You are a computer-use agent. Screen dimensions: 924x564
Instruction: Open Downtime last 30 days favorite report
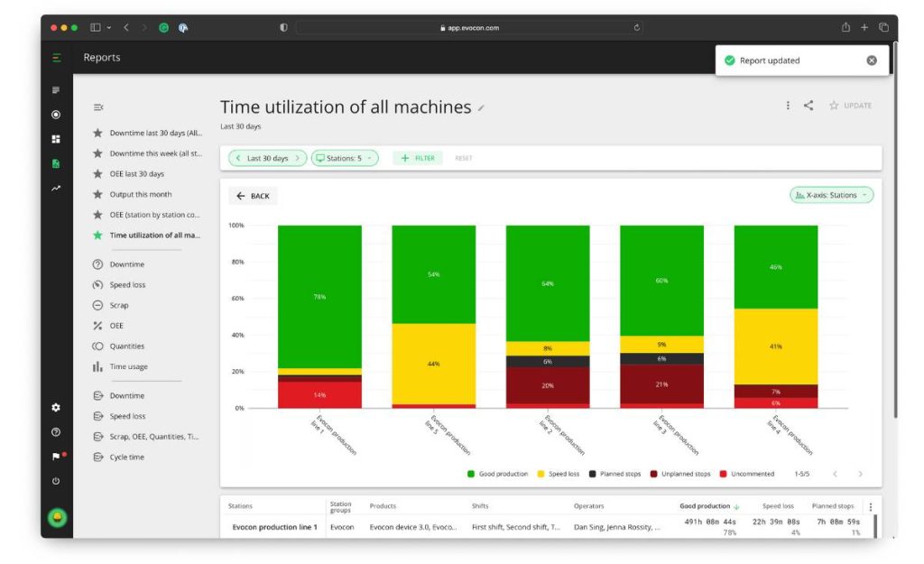147,134
